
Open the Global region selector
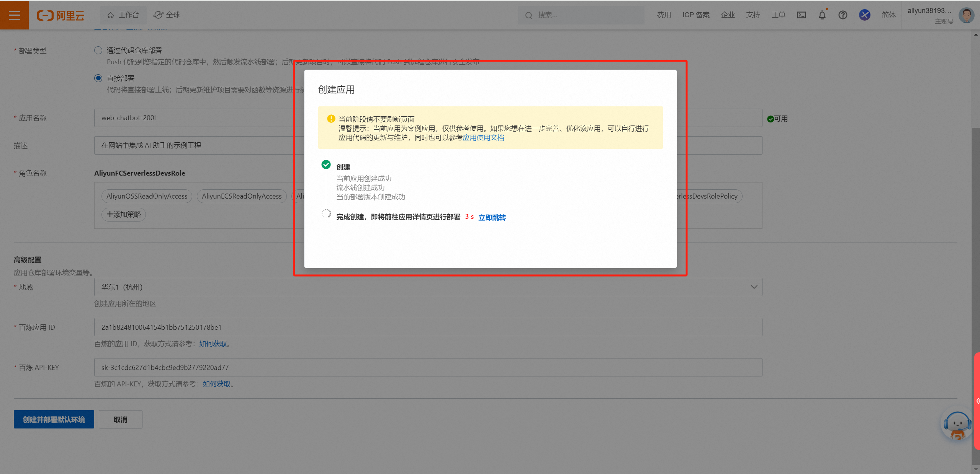click(167, 15)
